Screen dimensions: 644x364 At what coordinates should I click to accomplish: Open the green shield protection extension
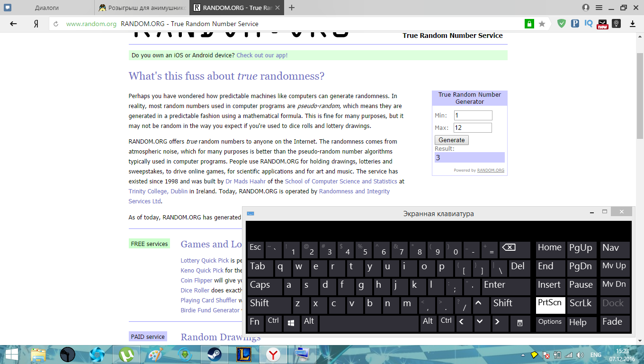(562, 23)
